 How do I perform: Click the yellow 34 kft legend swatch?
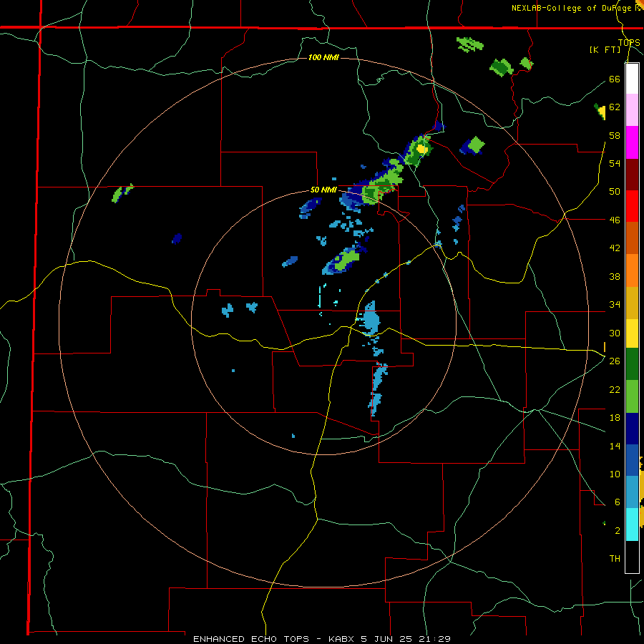(x=632, y=333)
